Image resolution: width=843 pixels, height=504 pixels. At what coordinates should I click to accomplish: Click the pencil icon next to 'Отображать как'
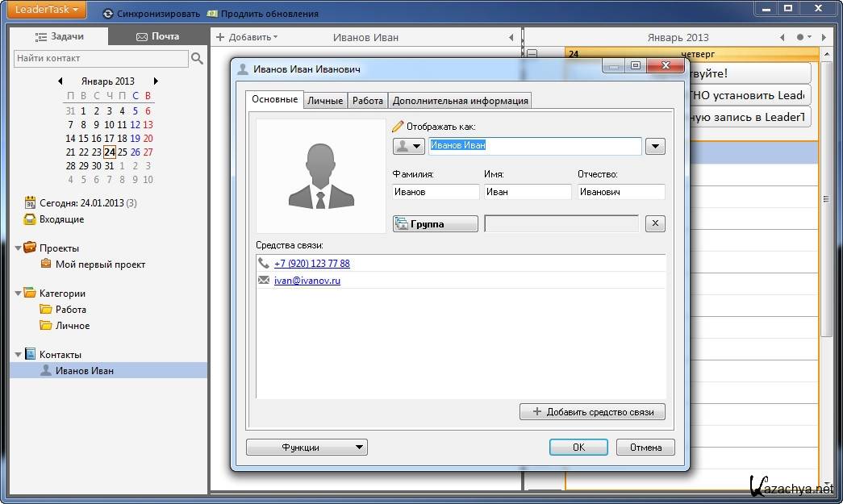click(x=398, y=127)
